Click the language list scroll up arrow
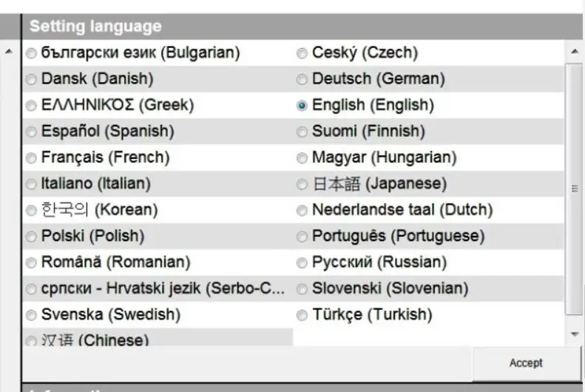 pos(575,52)
